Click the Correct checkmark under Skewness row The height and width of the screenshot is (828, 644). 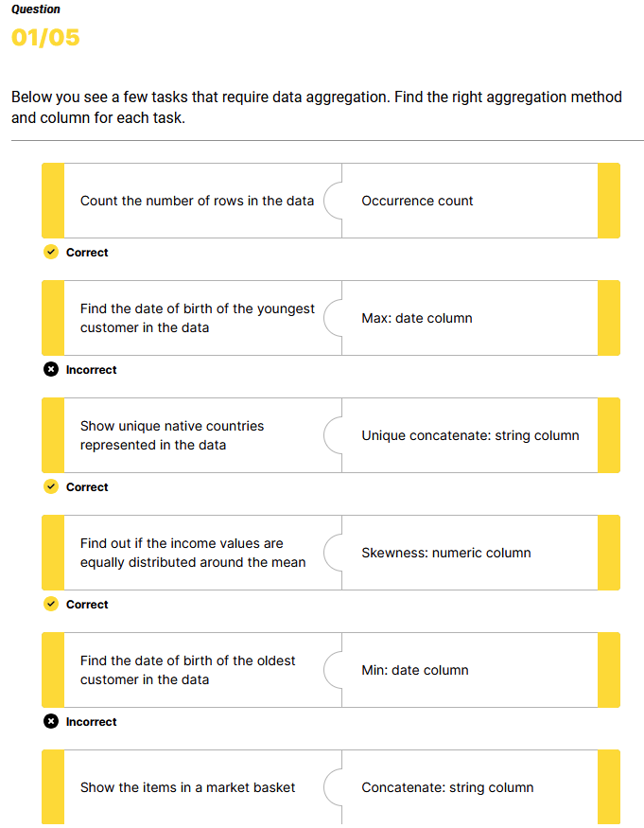pos(50,605)
